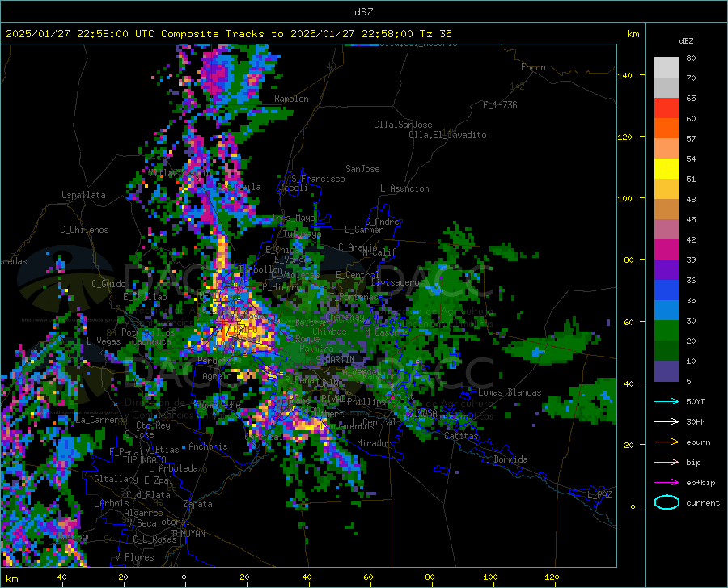Click the Encon place label

click(x=533, y=67)
